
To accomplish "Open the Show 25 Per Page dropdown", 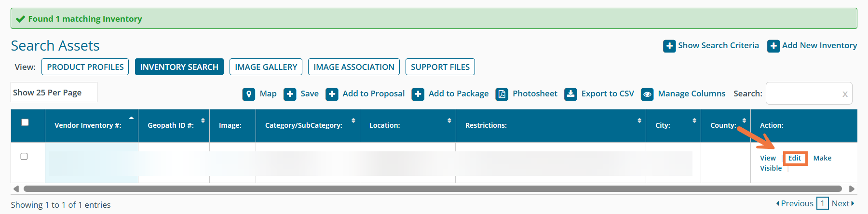I will click(x=54, y=93).
